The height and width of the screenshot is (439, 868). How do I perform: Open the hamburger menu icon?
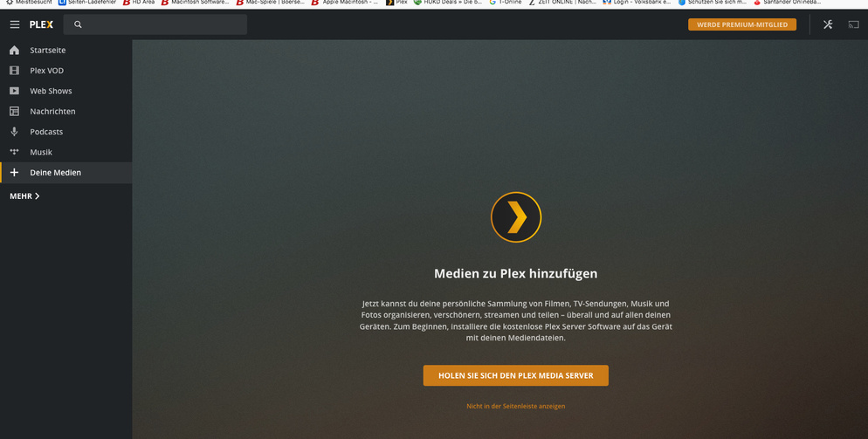click(x=15, y=24)
